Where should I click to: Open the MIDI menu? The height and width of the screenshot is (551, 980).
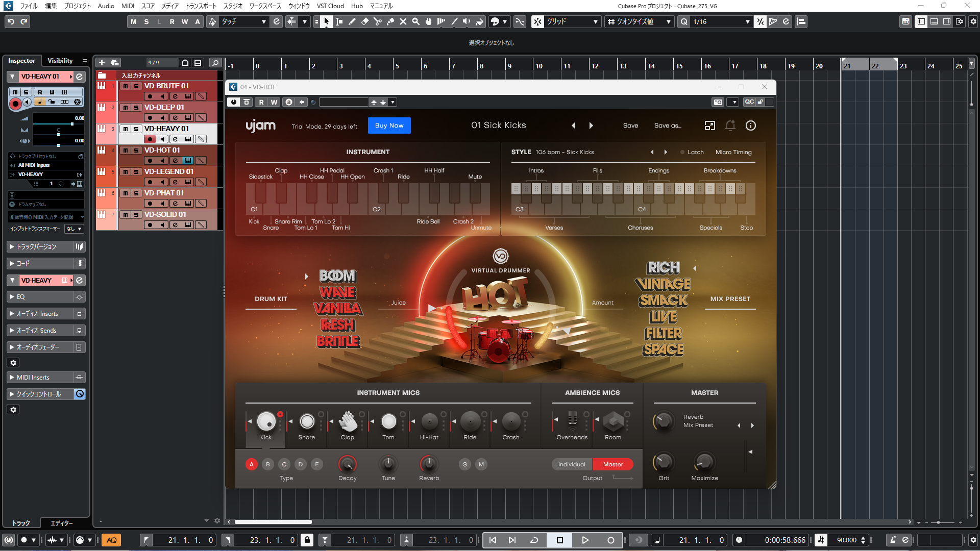128,6
